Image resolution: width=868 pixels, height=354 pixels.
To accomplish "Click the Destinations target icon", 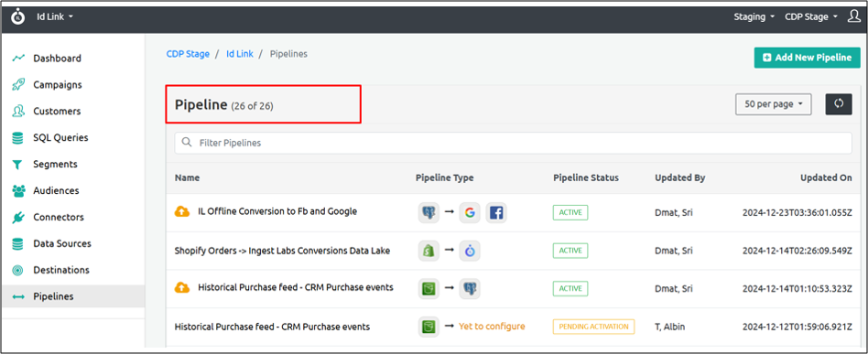I will coord(18,271).
